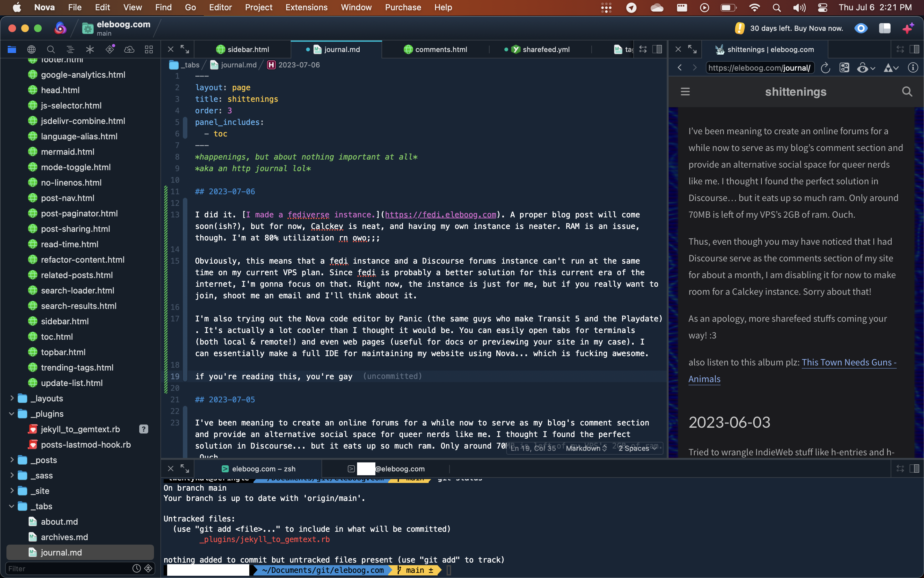Click the recent files clock icon in filter
The image size is (924, 578).
coord(137,568)
